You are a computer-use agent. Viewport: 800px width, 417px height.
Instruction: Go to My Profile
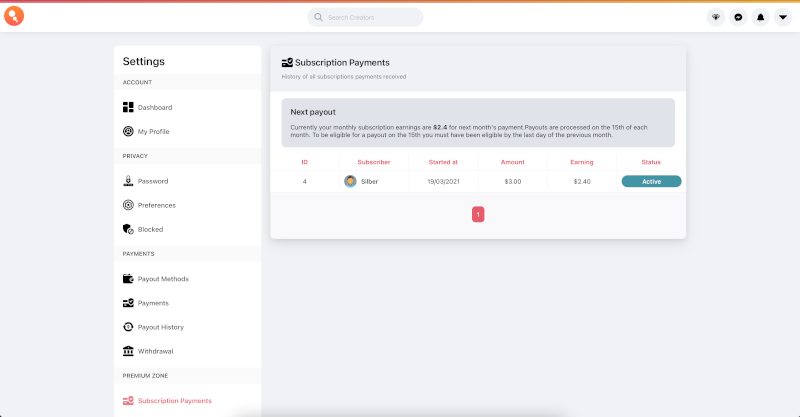[x=154, y=132]
